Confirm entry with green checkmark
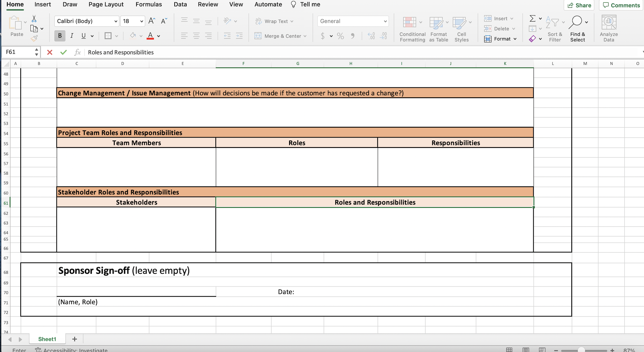Image resolution: width=644 pixels, height=352 pixels. point(64,52)
